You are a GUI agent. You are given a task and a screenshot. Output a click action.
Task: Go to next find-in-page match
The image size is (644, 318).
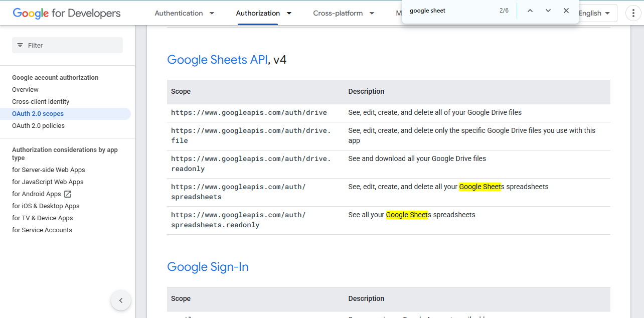click(548, 11)
